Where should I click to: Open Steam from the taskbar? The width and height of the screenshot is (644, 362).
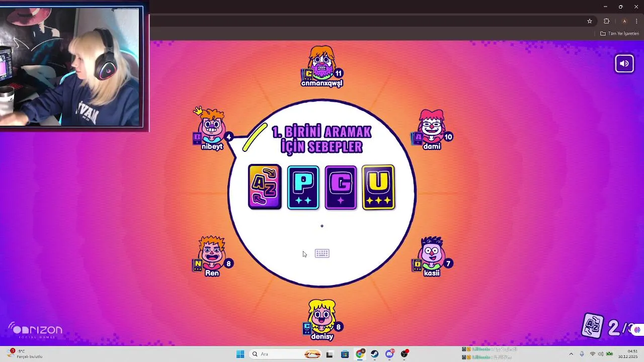[x=375, y=354]
